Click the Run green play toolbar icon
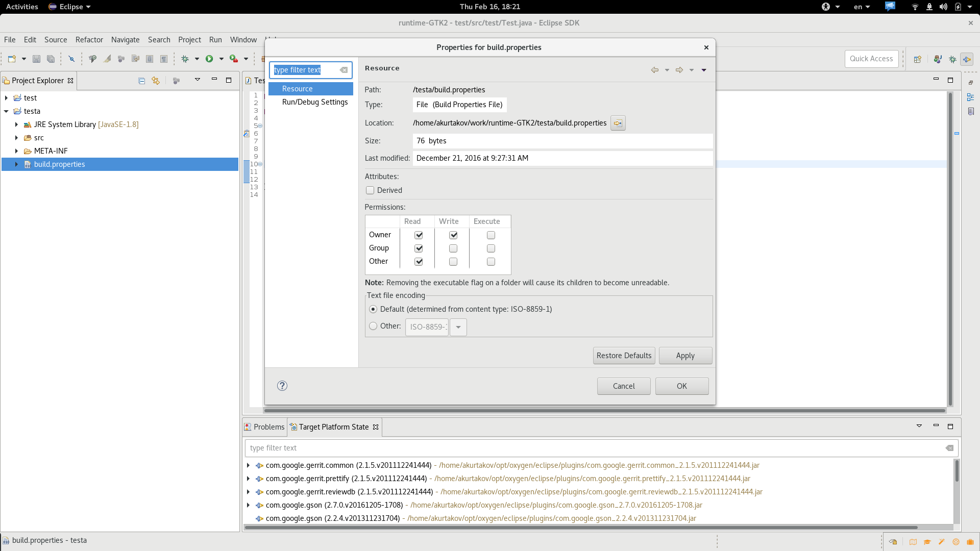The height and width of the screenshot is (551, 980). (209, 59)
